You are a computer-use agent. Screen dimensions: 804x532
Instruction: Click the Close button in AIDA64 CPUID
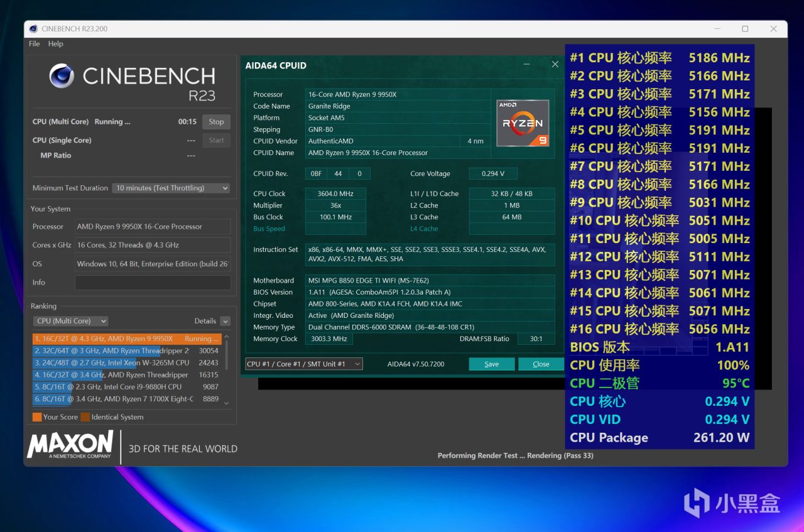(x=541, y=364)
